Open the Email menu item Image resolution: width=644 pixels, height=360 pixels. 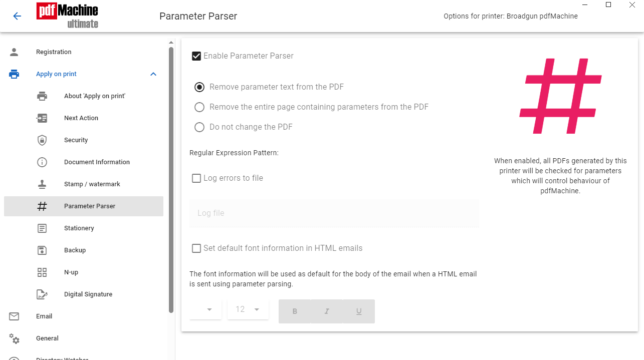(x=44, y=316)
